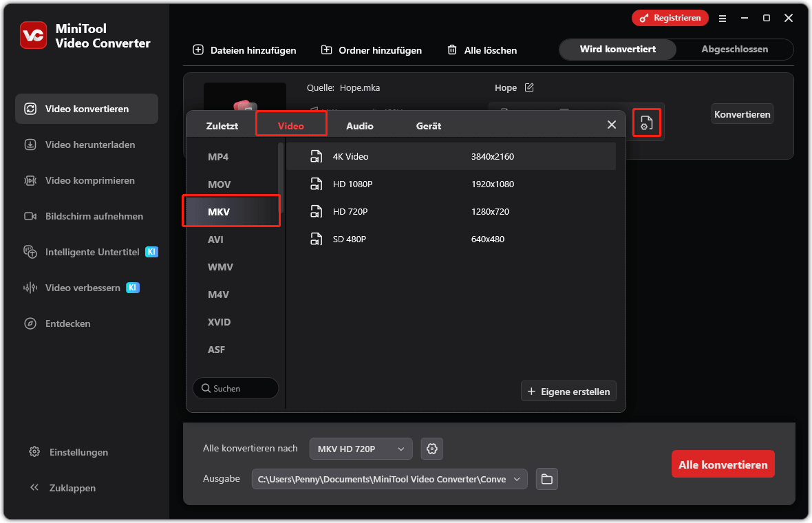Click the HD 720P file icon
812x523 pixels.
click(x=316, y=211)
